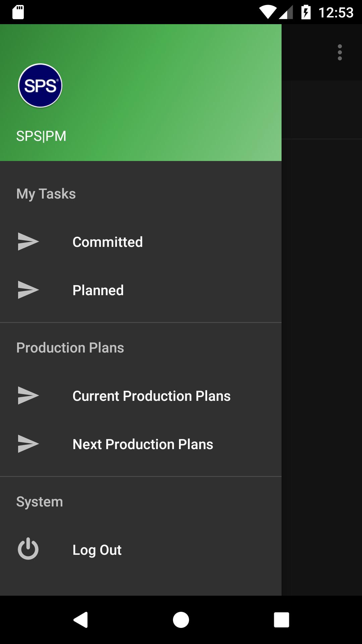Click arrow icon beside Next Production Plans

pos(28,444)
